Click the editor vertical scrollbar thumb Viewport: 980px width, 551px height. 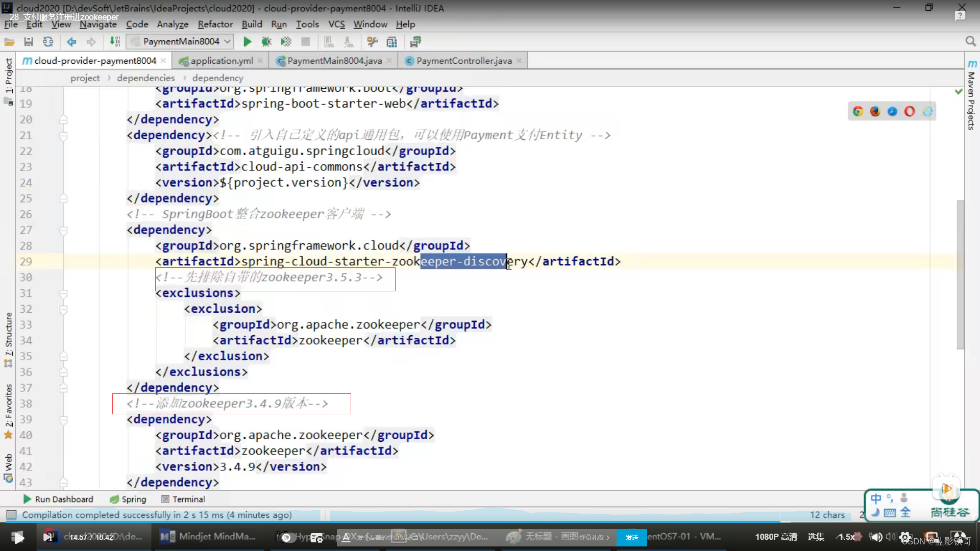(x=960, y=274)
